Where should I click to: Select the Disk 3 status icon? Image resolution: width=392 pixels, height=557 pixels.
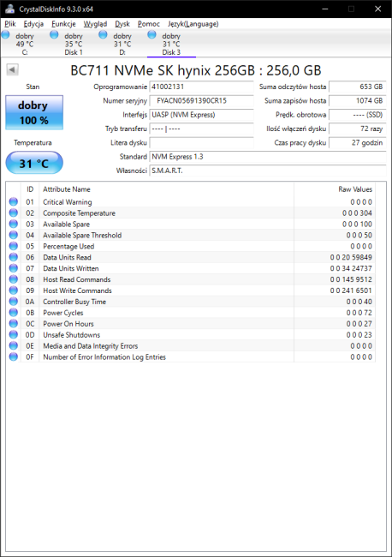(151, 35)
